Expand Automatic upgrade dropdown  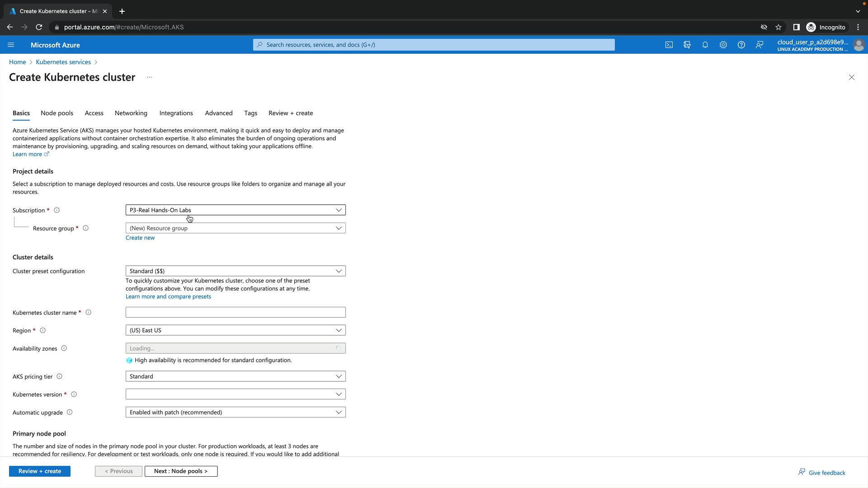coord(235,412)
